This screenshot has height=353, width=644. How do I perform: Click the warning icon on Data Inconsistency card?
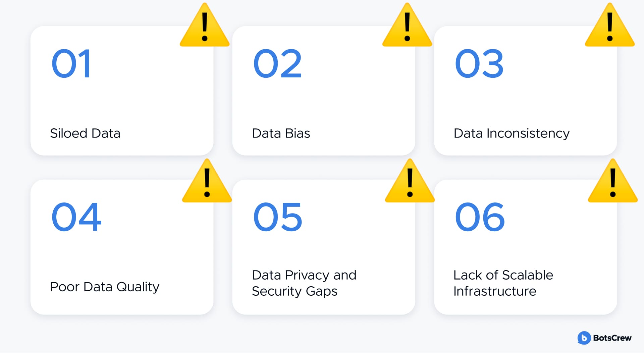tap(610, 25)
